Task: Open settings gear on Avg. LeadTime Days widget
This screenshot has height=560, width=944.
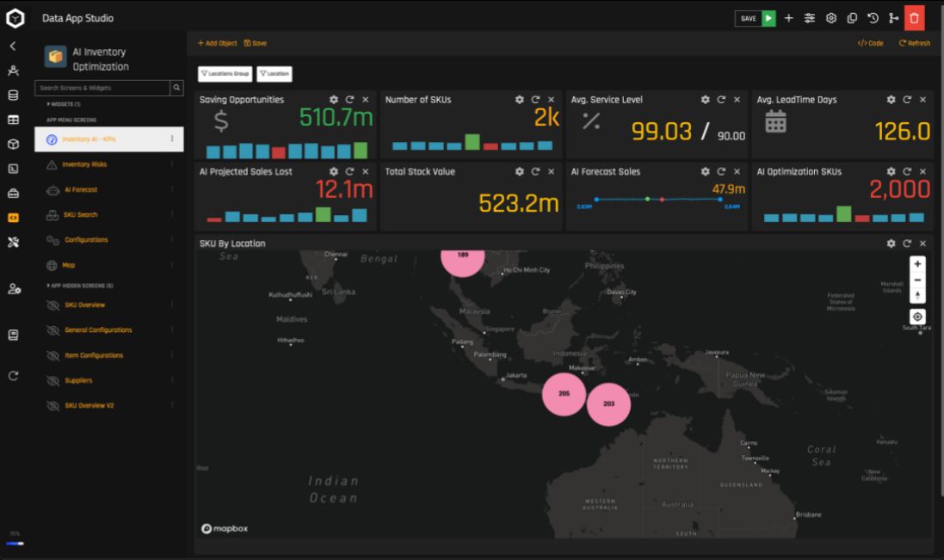Action: tap(891, 100)
